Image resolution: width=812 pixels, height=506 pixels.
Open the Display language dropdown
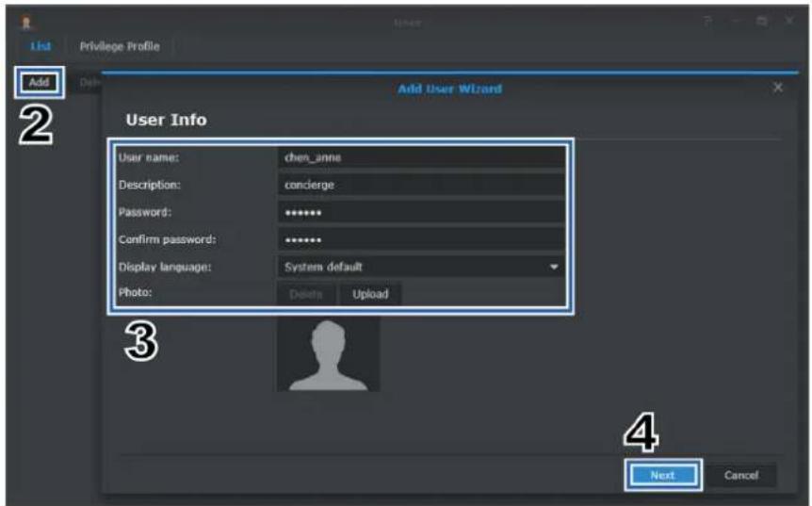coord(421,267)
